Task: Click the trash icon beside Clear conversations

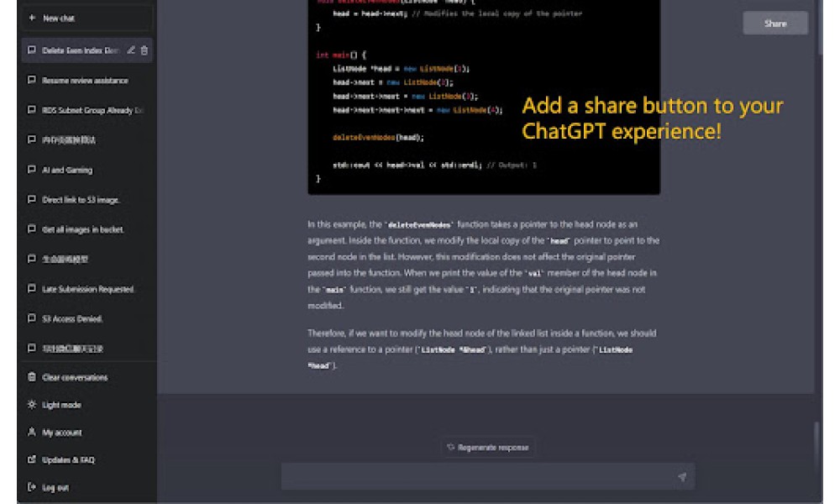Action: 32,376
